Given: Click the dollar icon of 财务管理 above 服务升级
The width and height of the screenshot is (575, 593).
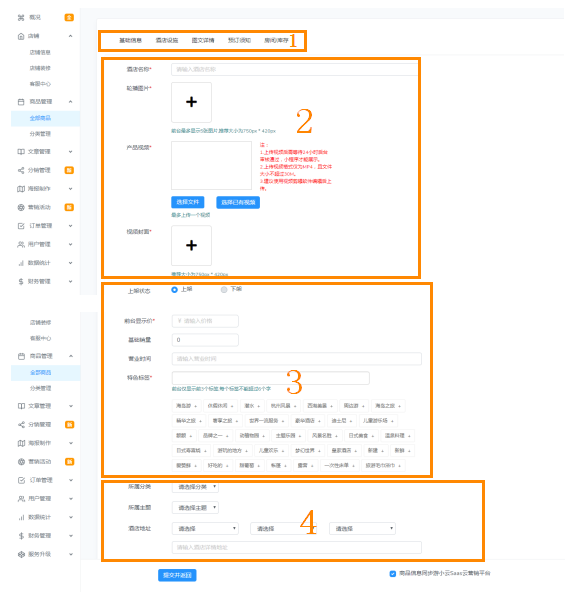Looking at the screenshot, I should 21,536.
